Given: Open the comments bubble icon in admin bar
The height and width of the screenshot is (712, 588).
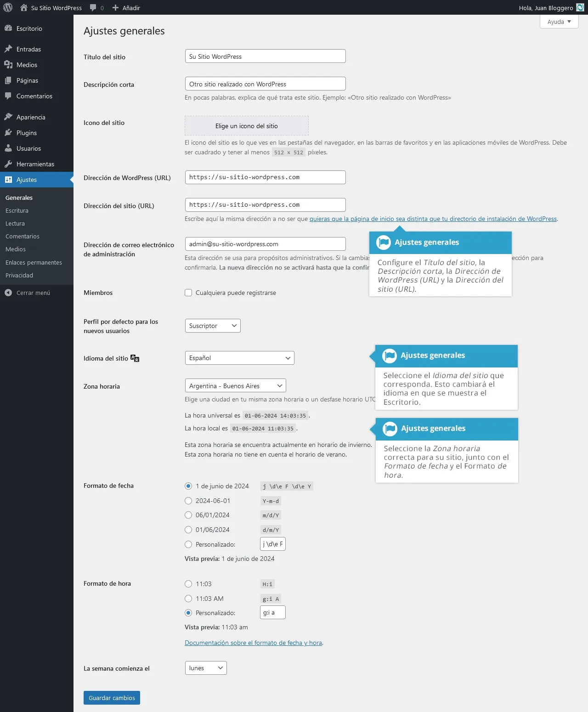Looking at the screenshot, I should pos(93,8).
